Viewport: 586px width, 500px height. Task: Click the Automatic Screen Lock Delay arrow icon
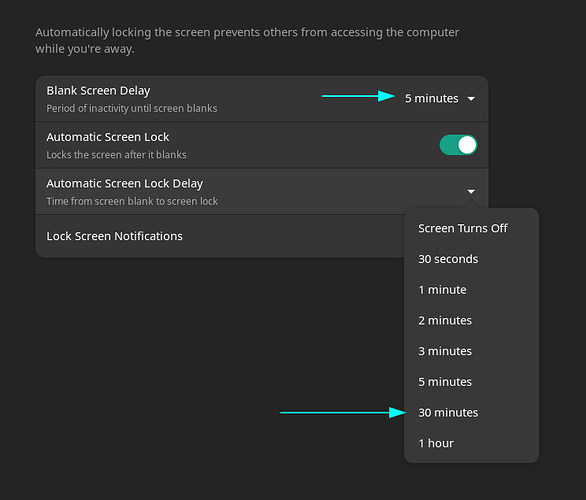471,191
